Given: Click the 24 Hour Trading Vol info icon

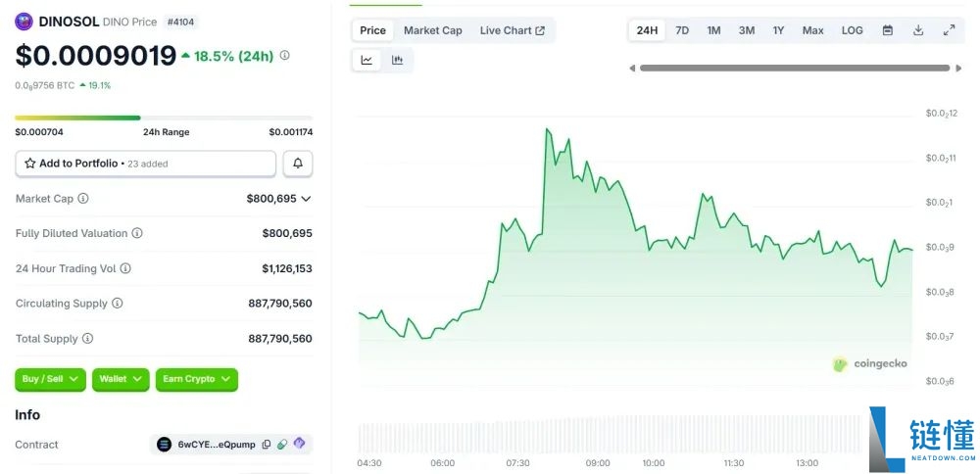Looking at the screenshot, I should click(125, 268).
